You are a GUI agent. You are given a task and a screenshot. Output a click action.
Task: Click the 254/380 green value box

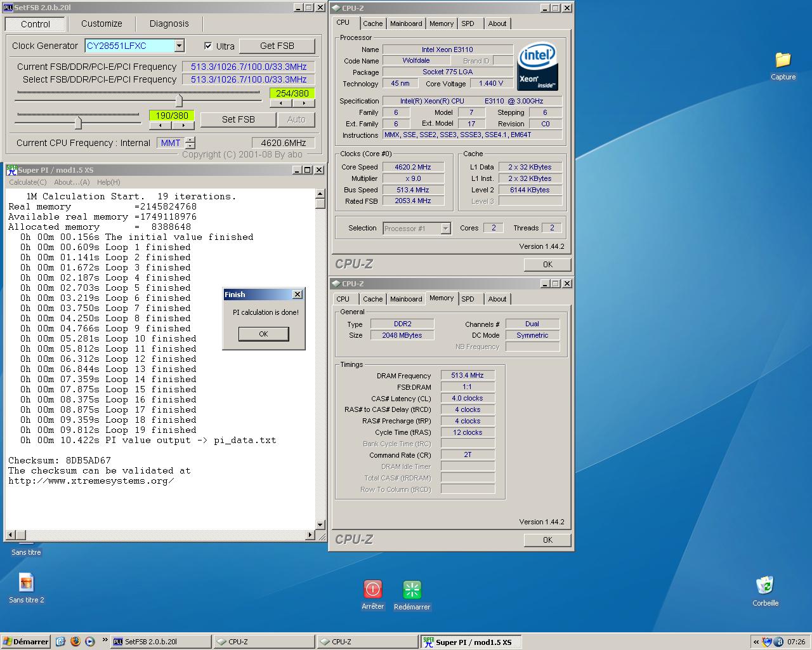[x=292, y=93]
